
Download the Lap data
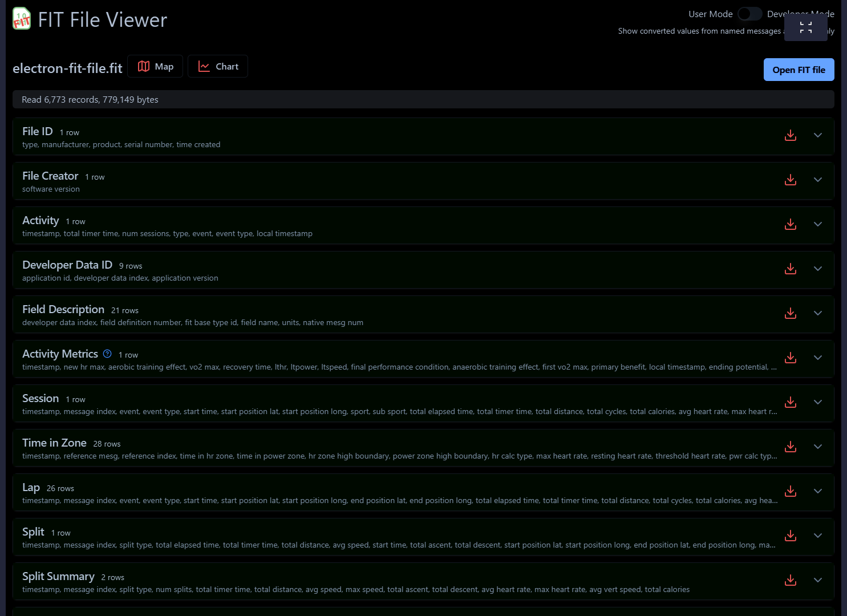(790, 491)
